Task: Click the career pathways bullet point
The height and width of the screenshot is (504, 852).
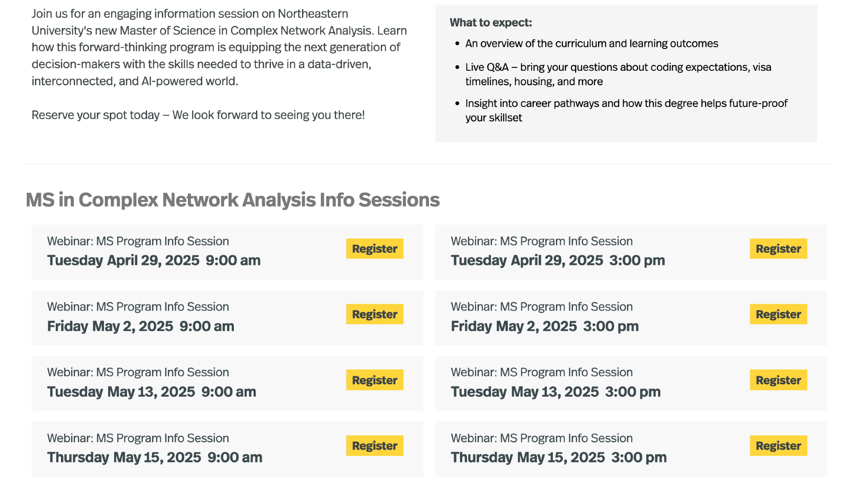Action: (626, 110)
